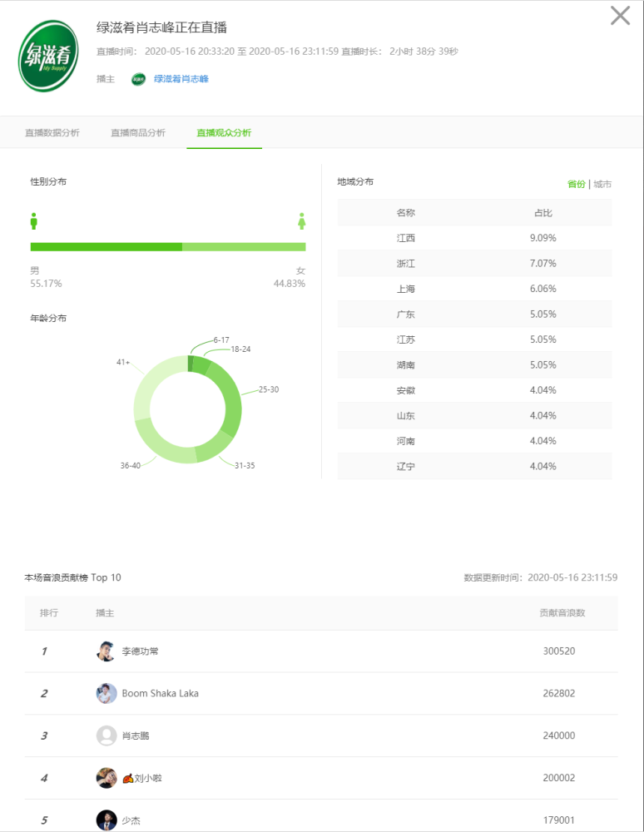Click the 300520 contribution value
The width and height of the screenshot is (644, 832).
tap(558, 651)
